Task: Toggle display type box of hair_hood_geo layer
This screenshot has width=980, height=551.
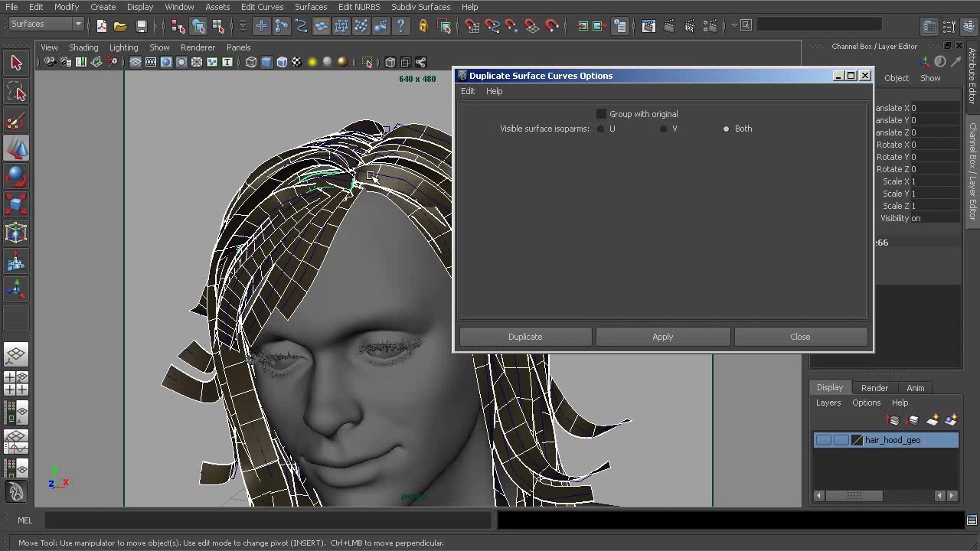Action: 841,440
